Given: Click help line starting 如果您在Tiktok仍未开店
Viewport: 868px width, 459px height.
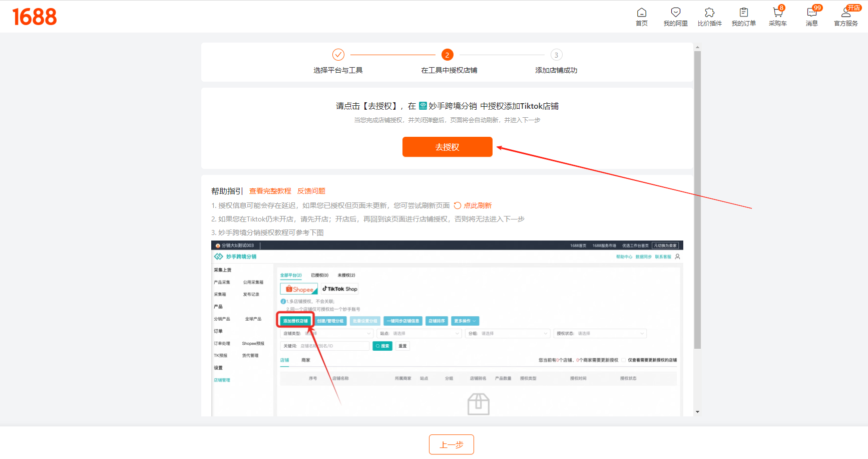Looking at the screenshot, I should tap(368, 219).
